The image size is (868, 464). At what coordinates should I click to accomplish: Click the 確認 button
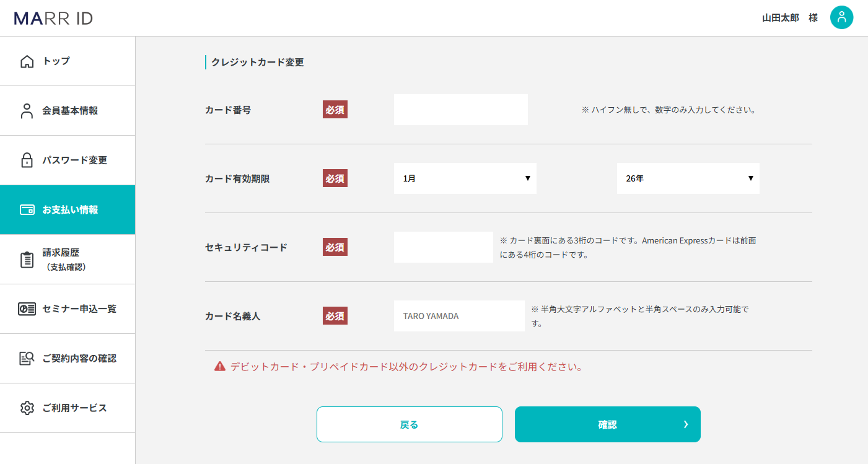(x=608, y=424)
